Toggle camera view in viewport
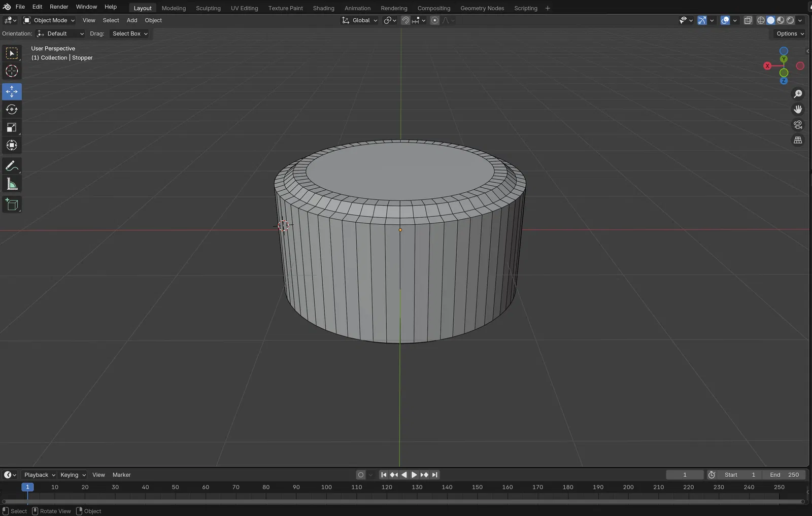This screenshot has height=516, width=812. tap(798, 125)
